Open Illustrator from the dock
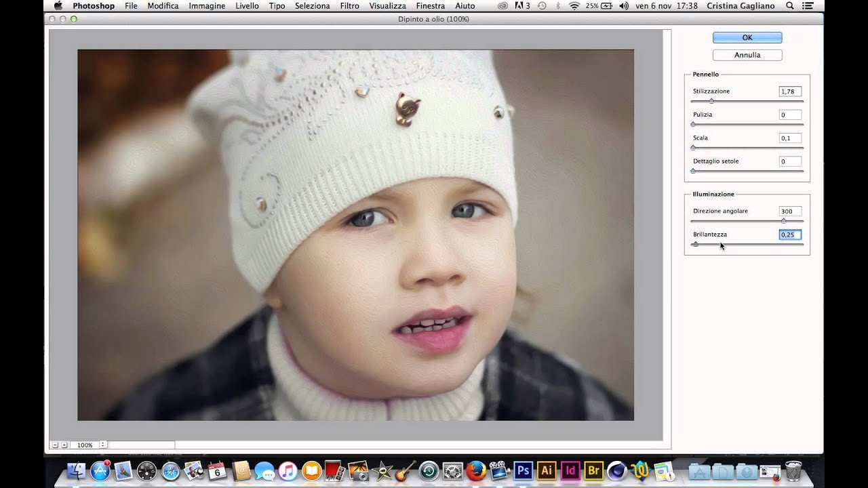This screenshot has height=488, width=868. 547,470
